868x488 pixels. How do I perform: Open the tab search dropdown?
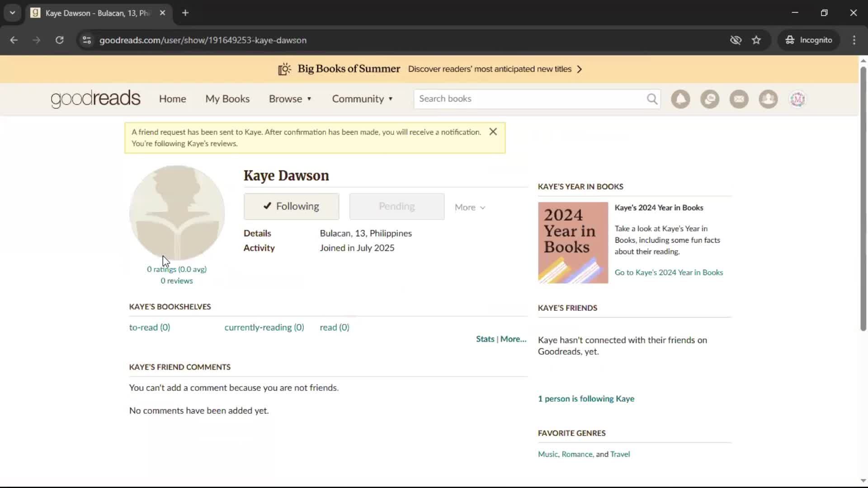[13, 13]
